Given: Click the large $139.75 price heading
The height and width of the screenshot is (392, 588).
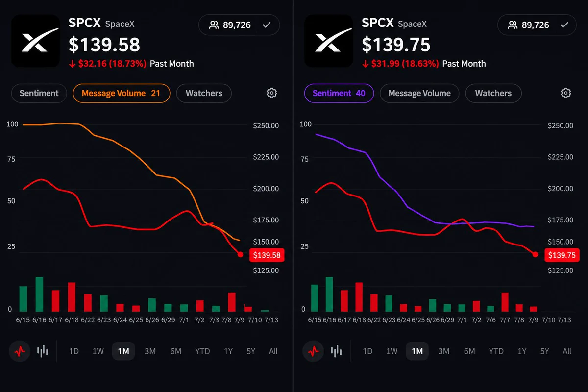Looking at the screenshot, I should click(396, 45).
